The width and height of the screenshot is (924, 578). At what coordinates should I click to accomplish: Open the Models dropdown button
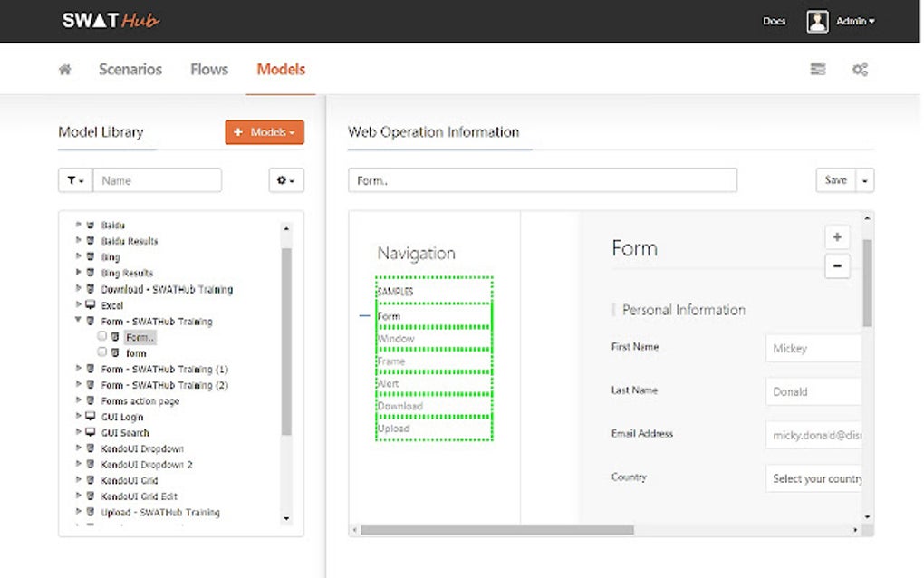264,131
